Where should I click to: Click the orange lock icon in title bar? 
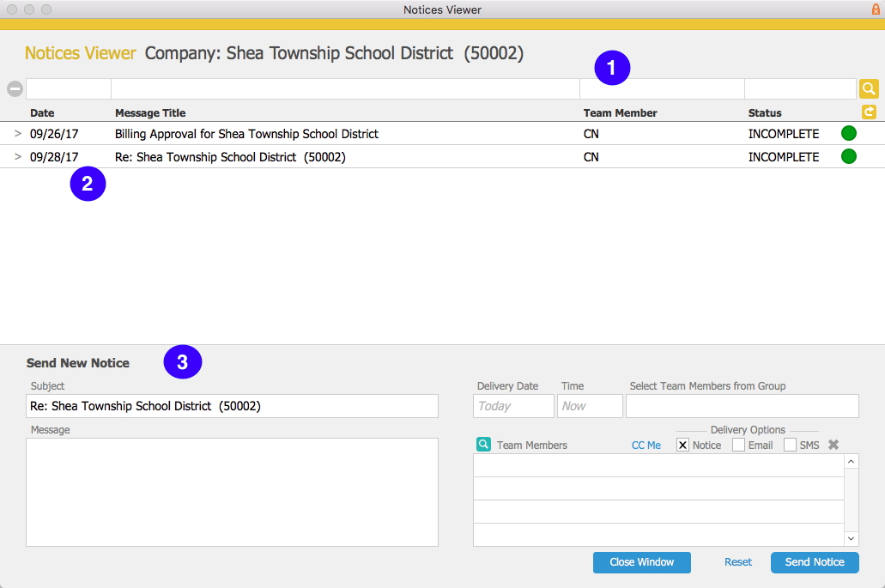(876, 9)
